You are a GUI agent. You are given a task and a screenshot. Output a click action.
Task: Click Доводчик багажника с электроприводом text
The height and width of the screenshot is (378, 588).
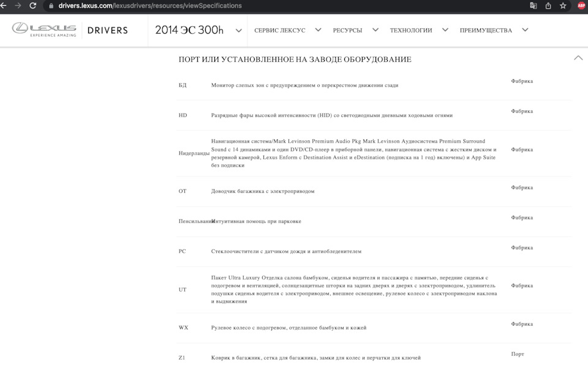263,191
